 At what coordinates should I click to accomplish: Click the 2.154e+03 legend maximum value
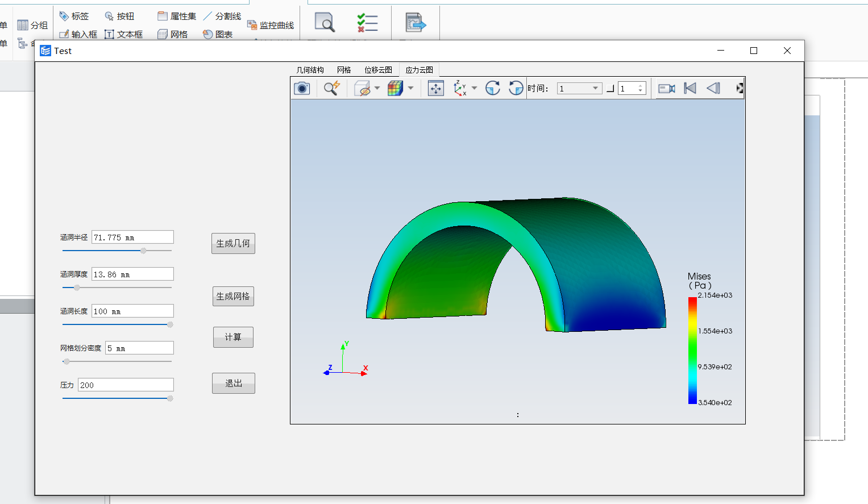(x=715, y=295)
